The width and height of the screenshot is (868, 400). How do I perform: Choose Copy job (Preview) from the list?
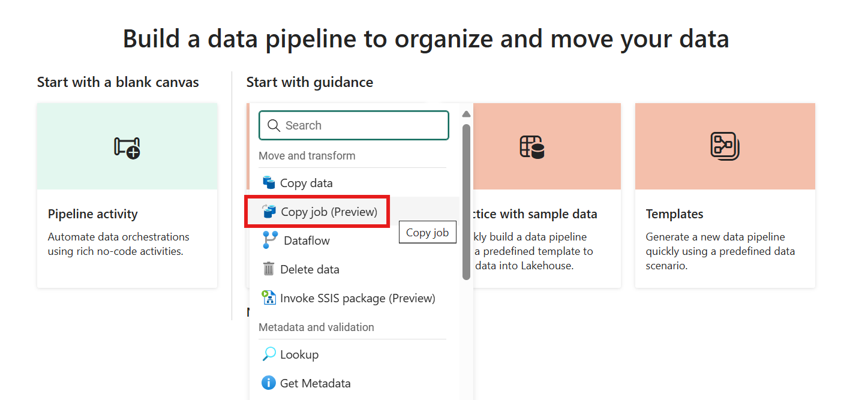point(329,212)
